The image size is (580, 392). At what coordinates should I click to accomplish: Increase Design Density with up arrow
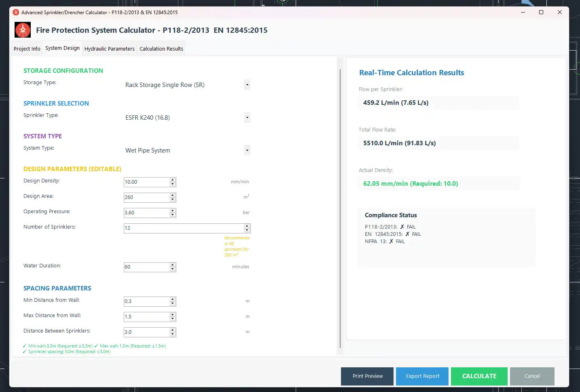(173, 180)
